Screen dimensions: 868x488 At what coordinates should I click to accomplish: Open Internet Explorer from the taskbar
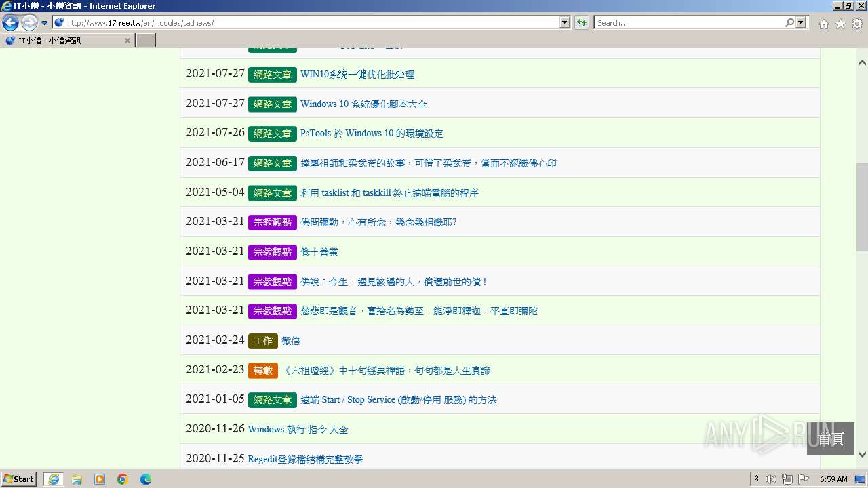pos(54,479)
